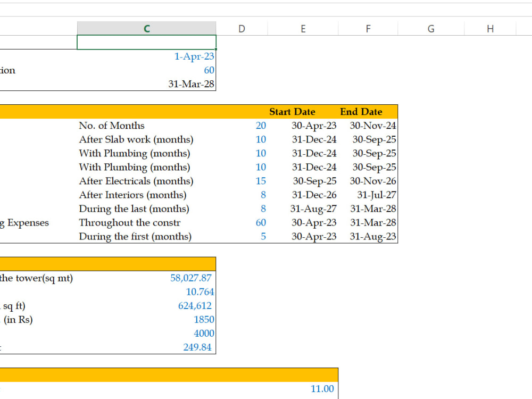Select the No. of Months label
The width and height of the screenshot is (532, 399).
tap(112, 126)
